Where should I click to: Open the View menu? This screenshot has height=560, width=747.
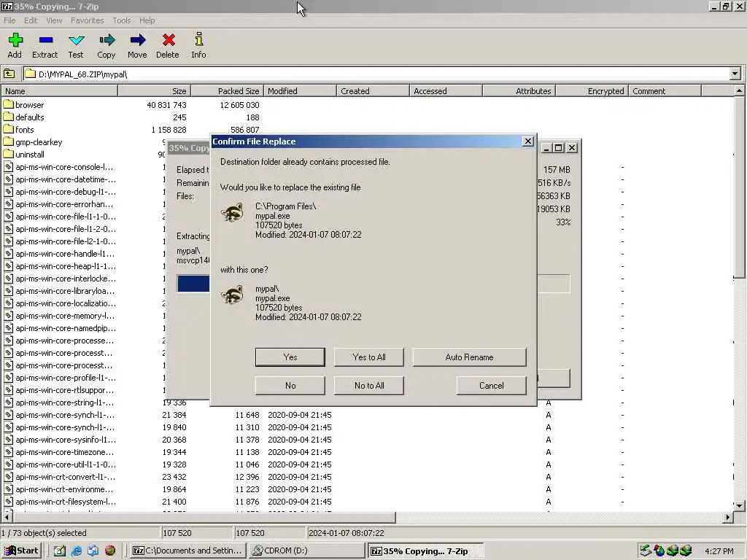[54, 20]
